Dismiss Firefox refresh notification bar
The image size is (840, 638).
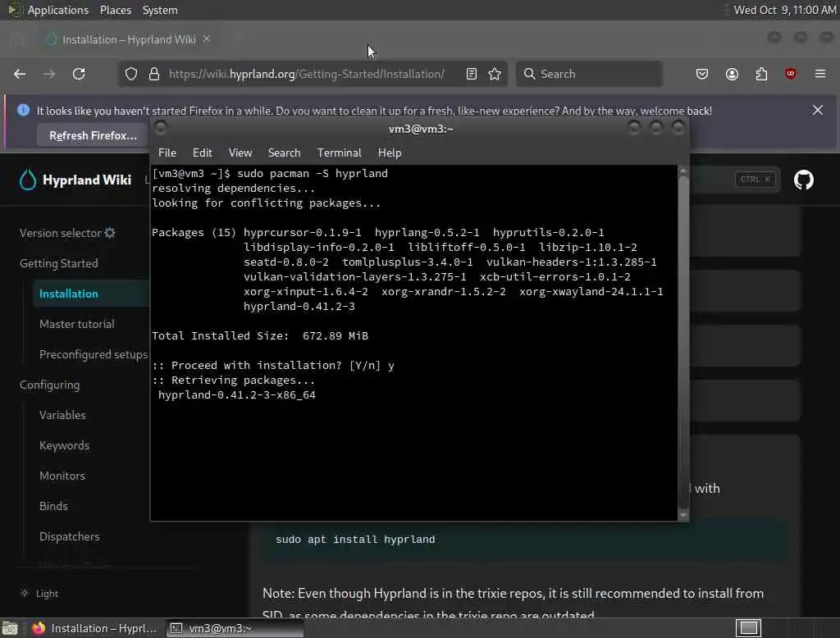[x=818, y=111]
